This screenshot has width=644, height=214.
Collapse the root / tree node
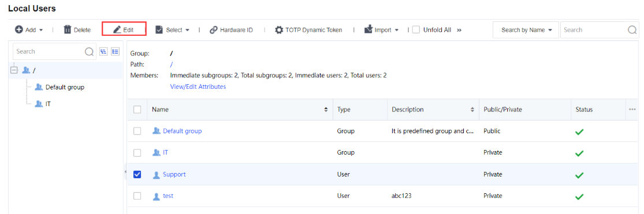(13, 70)
